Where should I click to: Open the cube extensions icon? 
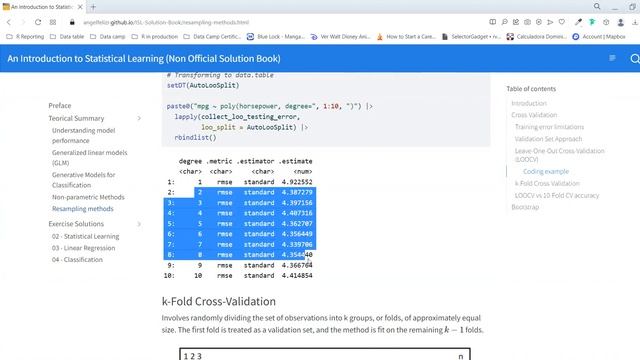[606, 22]
